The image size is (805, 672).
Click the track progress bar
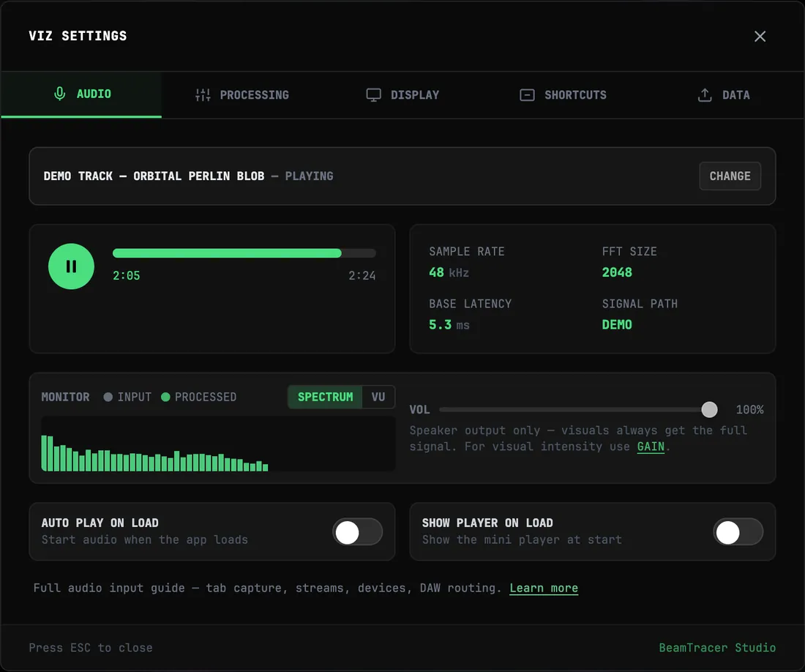[x=244, y=253]
